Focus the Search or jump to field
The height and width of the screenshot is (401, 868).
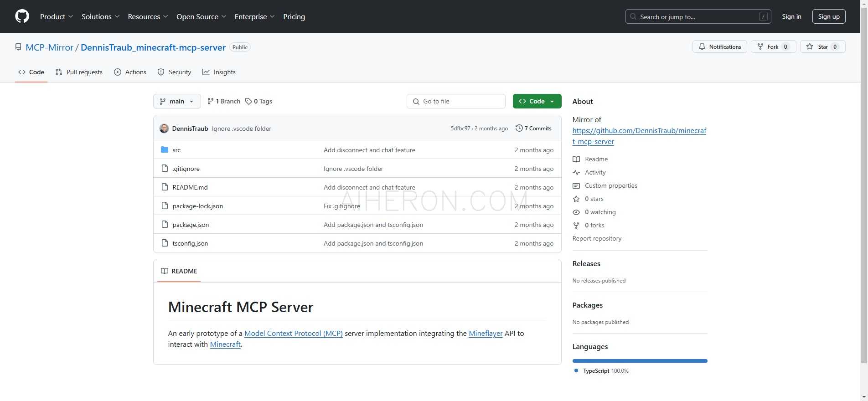pyautogui.click(x=698, y=16)
